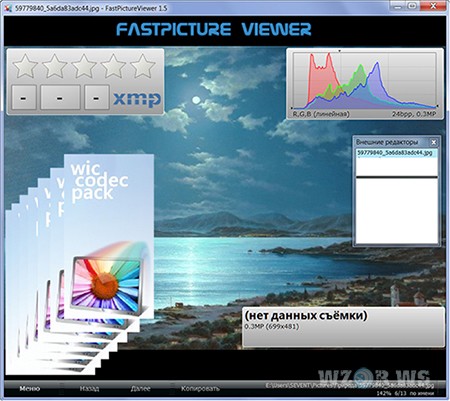Image resolution: width=450 pixels, height=401 pixels.
Task: Click the first dash label button
Action: [x=24, y=97]
